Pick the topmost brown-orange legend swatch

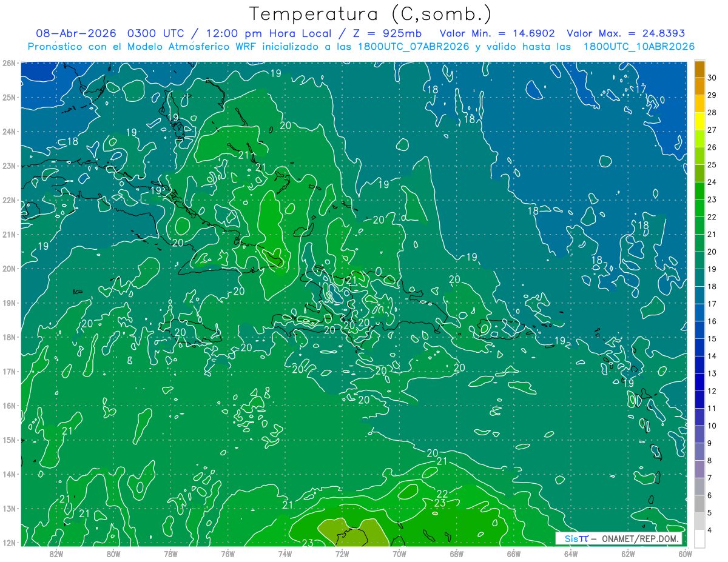[x=699, y=70]
